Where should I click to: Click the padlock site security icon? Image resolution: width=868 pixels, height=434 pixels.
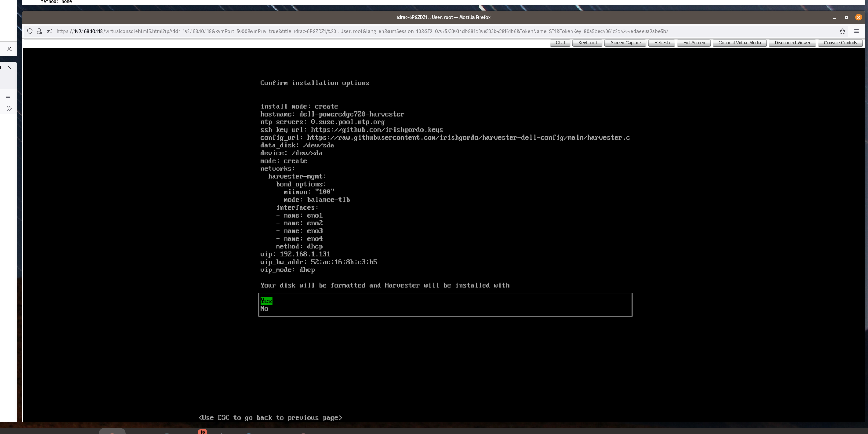[40, 31]
